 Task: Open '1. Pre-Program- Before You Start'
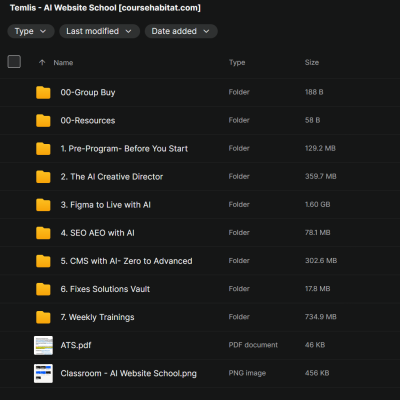(124, 149)
